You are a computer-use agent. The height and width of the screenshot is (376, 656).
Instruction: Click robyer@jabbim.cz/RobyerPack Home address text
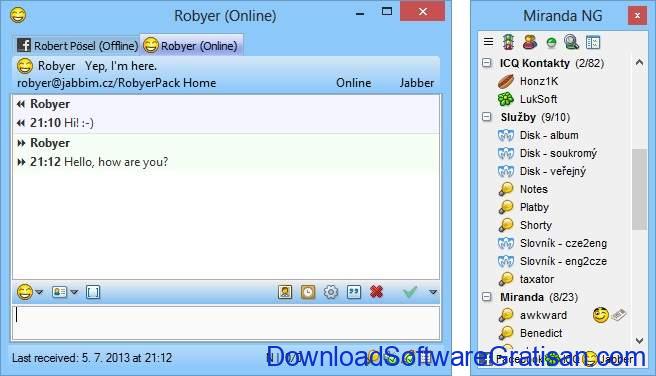116,83
